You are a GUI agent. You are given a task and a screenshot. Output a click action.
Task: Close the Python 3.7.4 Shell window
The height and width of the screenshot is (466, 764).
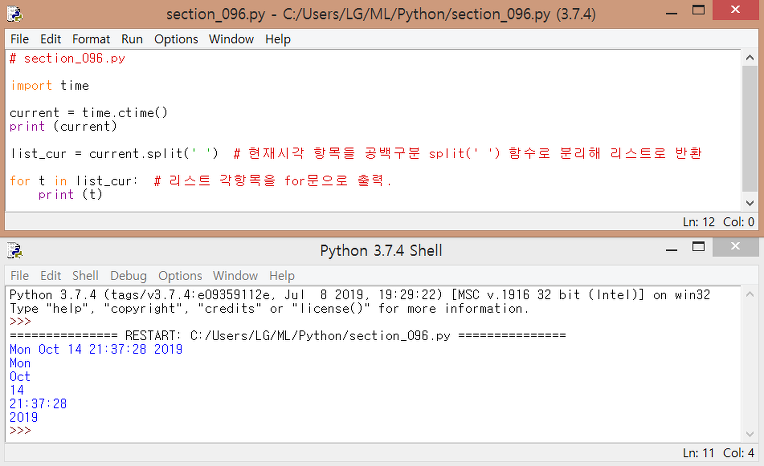pos(735,247)
